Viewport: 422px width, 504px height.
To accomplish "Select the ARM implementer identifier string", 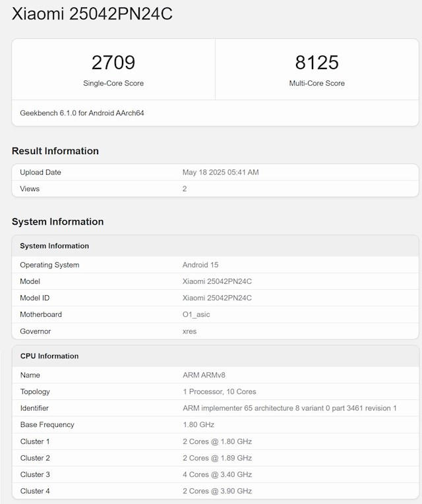I will tap(289, 408).
